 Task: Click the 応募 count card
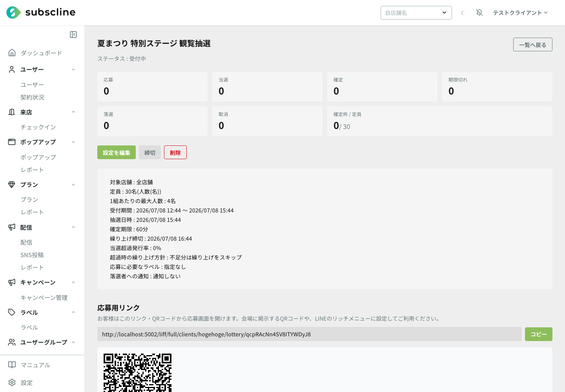[x=152, y=87]
